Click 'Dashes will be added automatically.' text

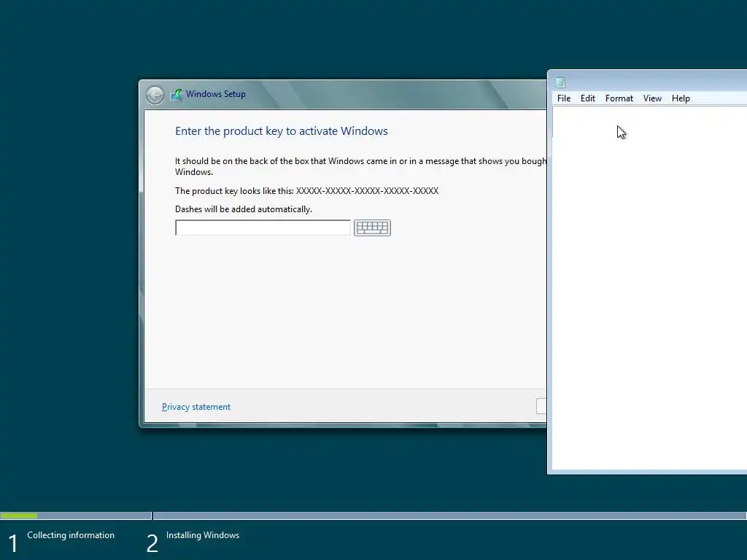click(x=244, y=209)
